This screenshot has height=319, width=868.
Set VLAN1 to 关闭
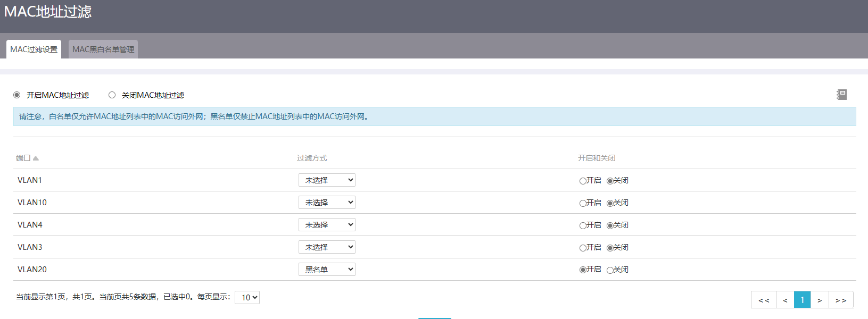[610, 181]
